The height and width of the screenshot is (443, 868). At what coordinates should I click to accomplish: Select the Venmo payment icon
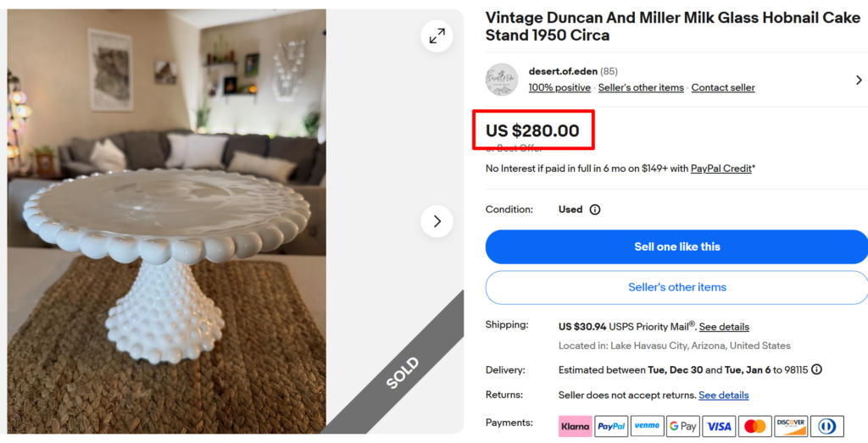tap(647, 426)
